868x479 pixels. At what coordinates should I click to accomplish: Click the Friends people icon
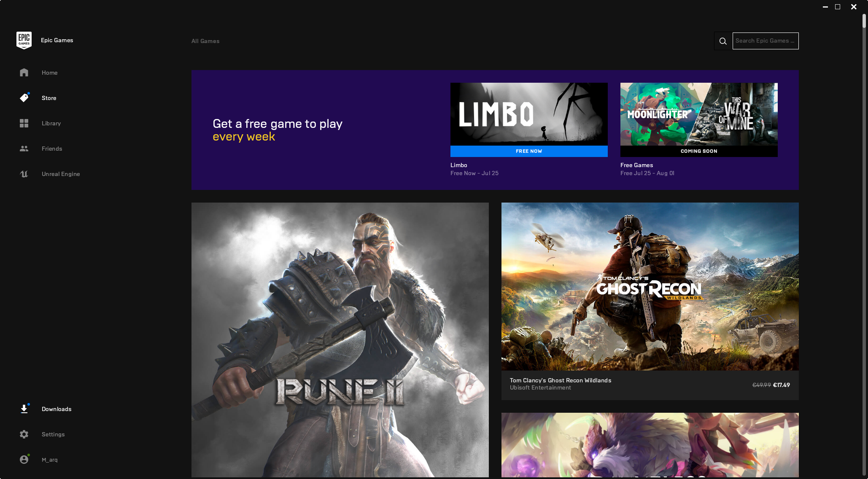coord(24,149)
